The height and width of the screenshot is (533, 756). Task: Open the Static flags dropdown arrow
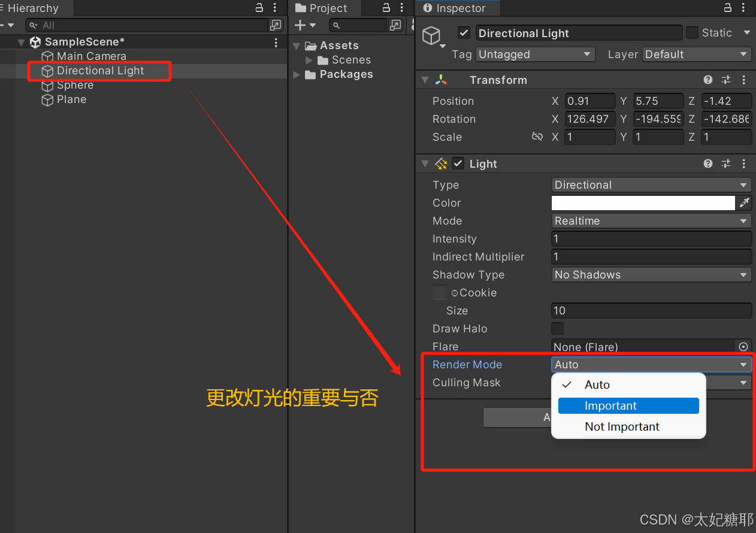746,33
